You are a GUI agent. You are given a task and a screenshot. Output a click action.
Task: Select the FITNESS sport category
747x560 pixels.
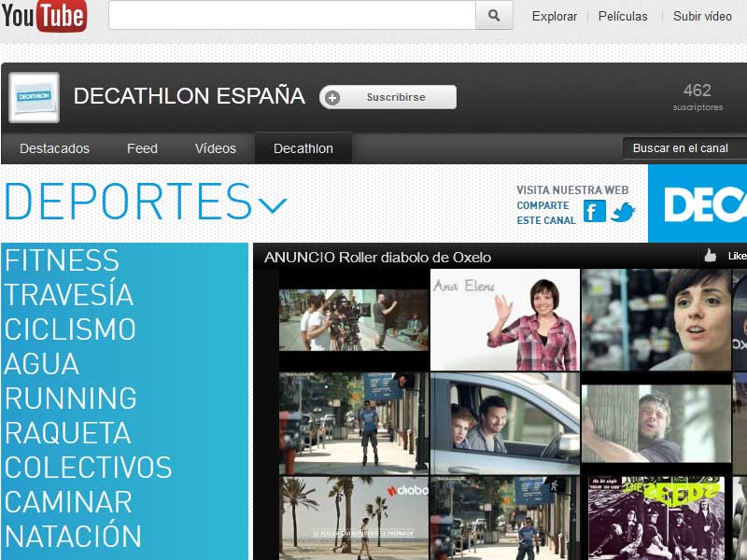pyautogui.click(x=62, y=260)
